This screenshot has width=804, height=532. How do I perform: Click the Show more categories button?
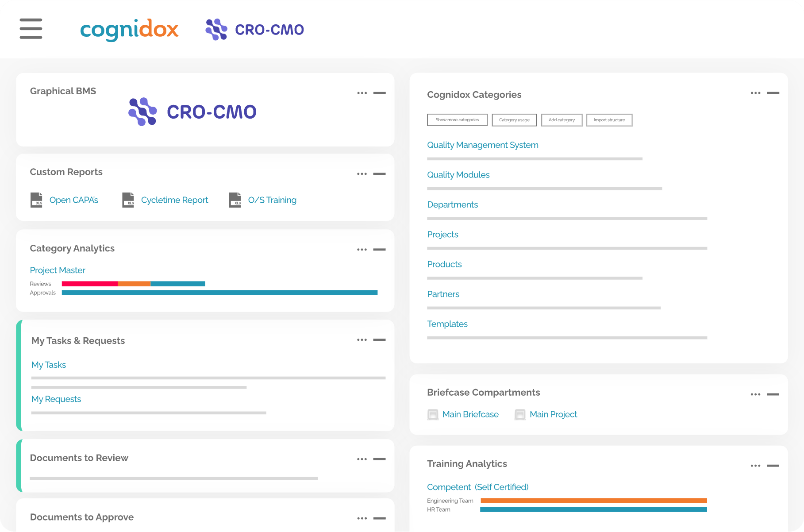tap(457, 120)
